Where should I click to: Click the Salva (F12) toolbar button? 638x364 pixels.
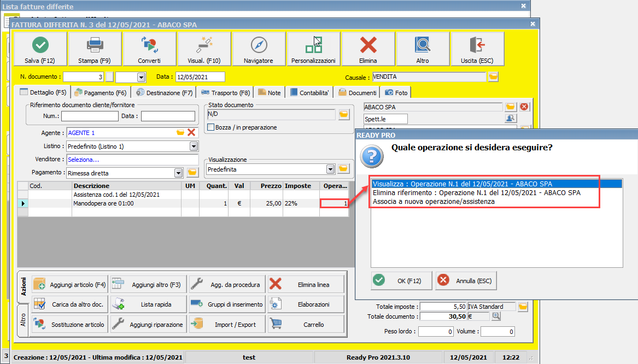coord(40,49)
